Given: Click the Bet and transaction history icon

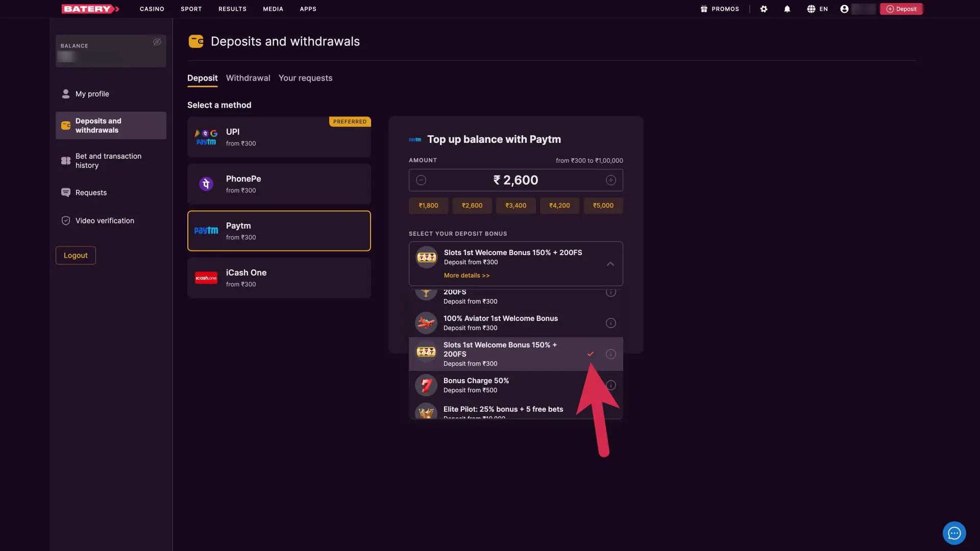Looking at the screenshot, I should tap(66, 161).
